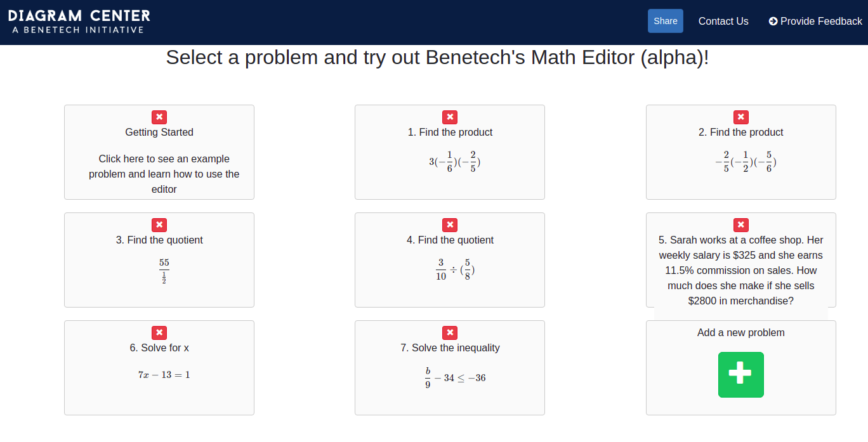Delete the Getting Started example problem
The width and height of the screenshot is (868, 442).
coord(159,117)
